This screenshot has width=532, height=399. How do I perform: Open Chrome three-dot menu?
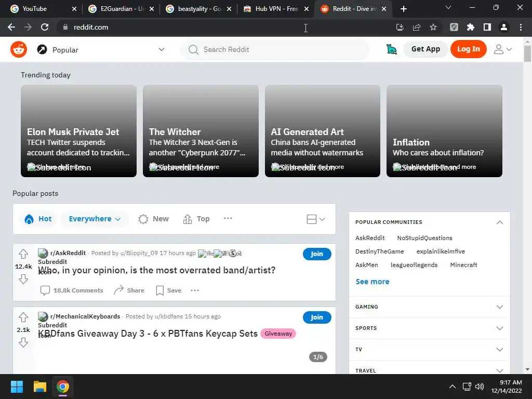(521, 27)
